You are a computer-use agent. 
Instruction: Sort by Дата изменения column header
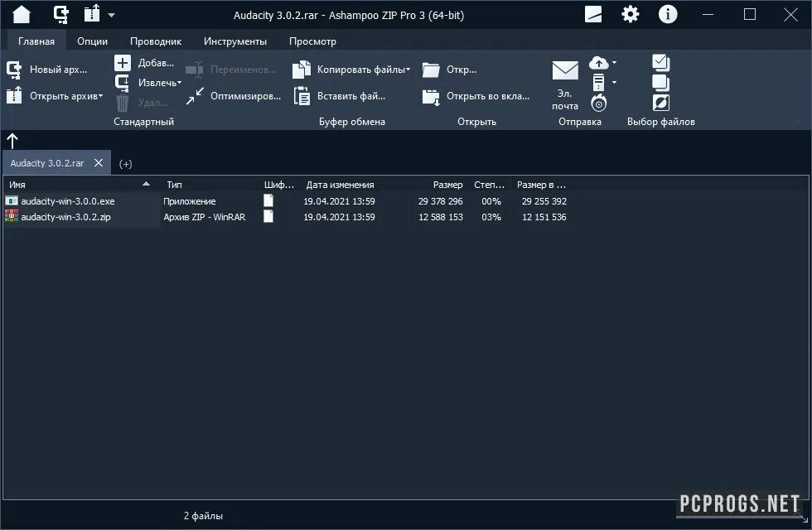pyautogui.click(x=340, y=185)
